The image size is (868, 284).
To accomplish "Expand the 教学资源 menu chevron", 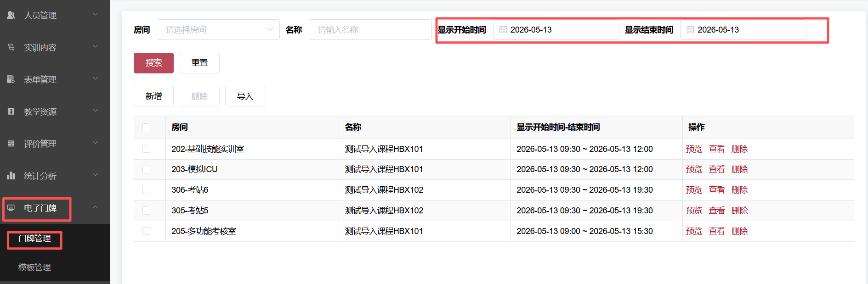I will 96,111.
